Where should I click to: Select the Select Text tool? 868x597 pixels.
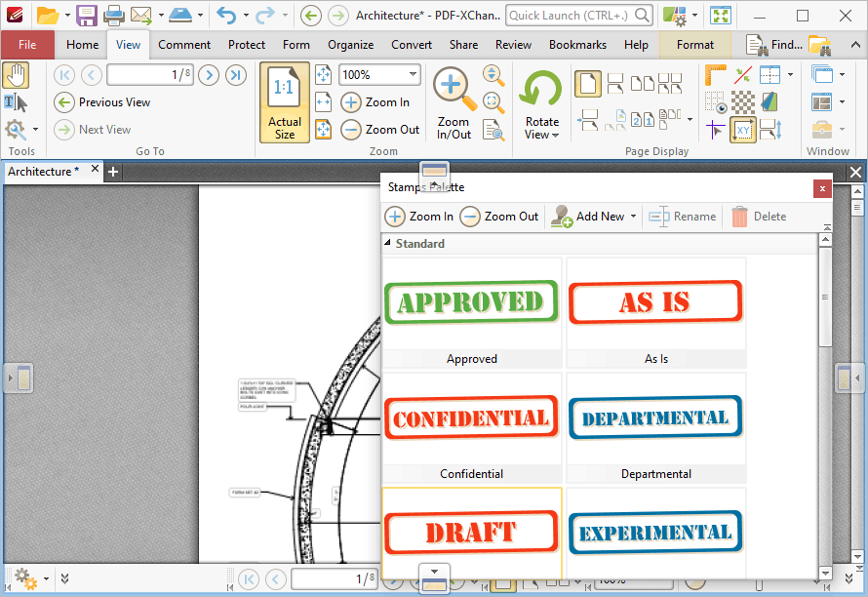(16, 103)
